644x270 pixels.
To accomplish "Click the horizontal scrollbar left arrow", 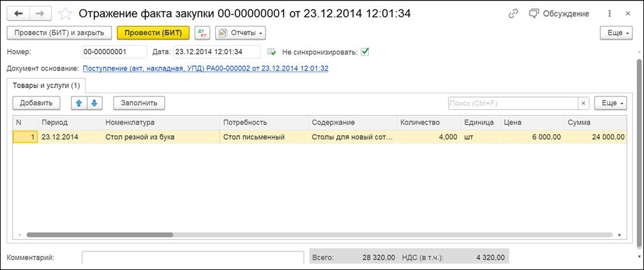I will point(19,235).
